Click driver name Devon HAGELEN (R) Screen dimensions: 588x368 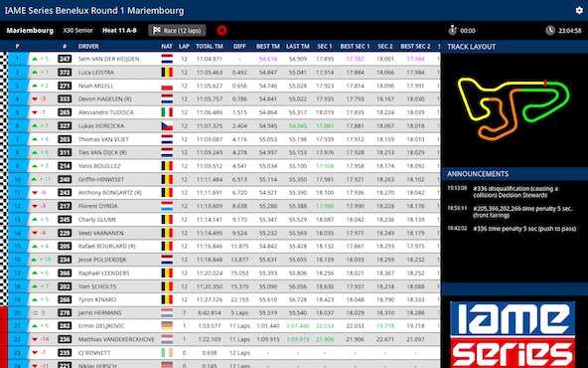[104, 99]
